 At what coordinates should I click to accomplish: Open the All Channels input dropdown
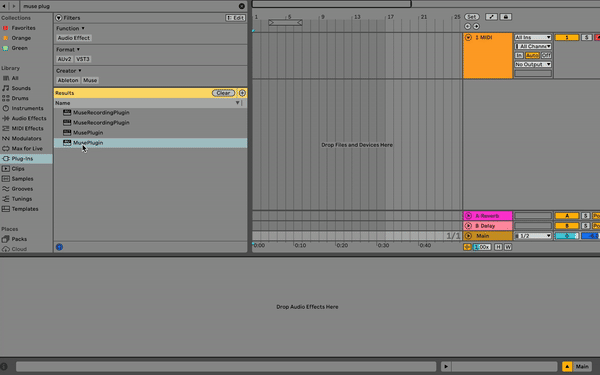point(533,46)
